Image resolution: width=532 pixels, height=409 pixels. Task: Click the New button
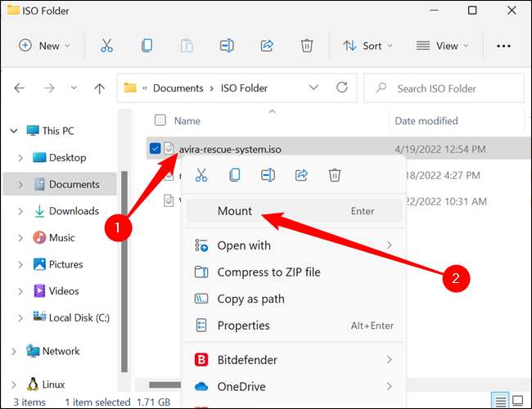coord(44,46)
